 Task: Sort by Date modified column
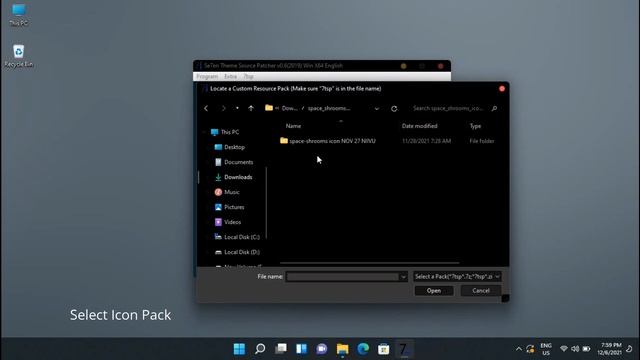point(419,126)
